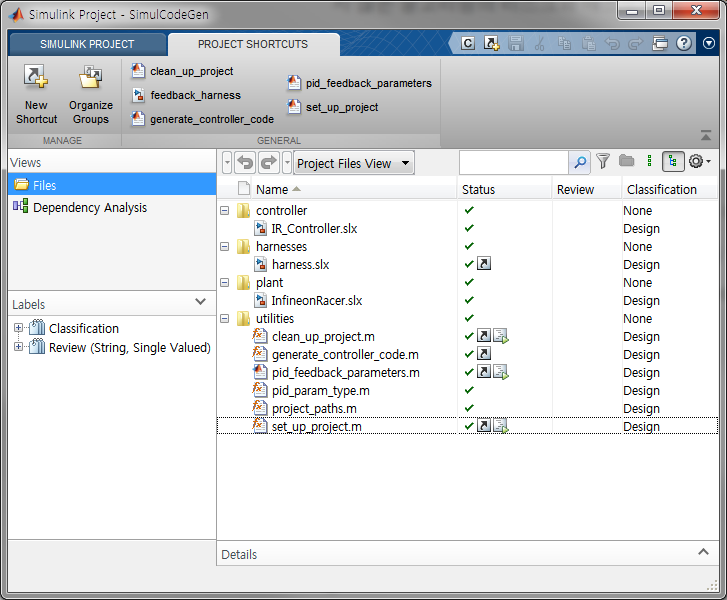Collapse the controller folder
The width and height of the screenshot is (727, 600).
coord(224,211)
